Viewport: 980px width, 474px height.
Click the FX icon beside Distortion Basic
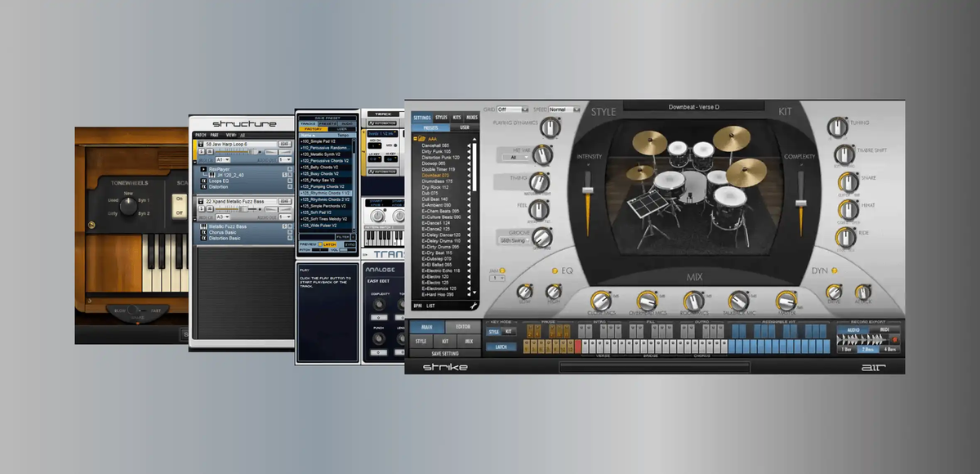pyautogui.click(x=203, y=238)
